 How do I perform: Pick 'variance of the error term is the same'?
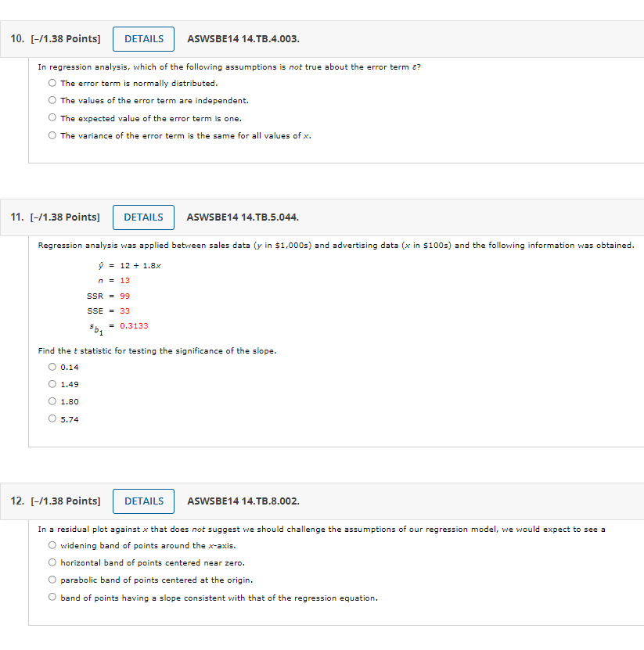52,135
